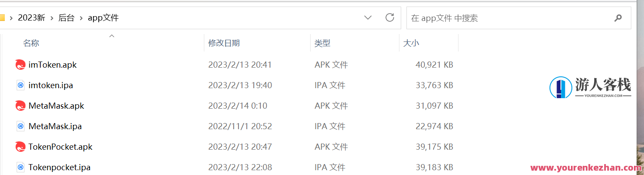Click APK 文件 type of imToken.apk
644x175 pixels.
tap(331, 65)
